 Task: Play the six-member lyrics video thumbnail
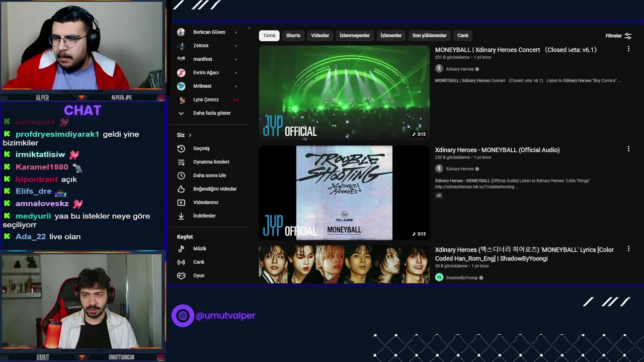tap(344, 264)
